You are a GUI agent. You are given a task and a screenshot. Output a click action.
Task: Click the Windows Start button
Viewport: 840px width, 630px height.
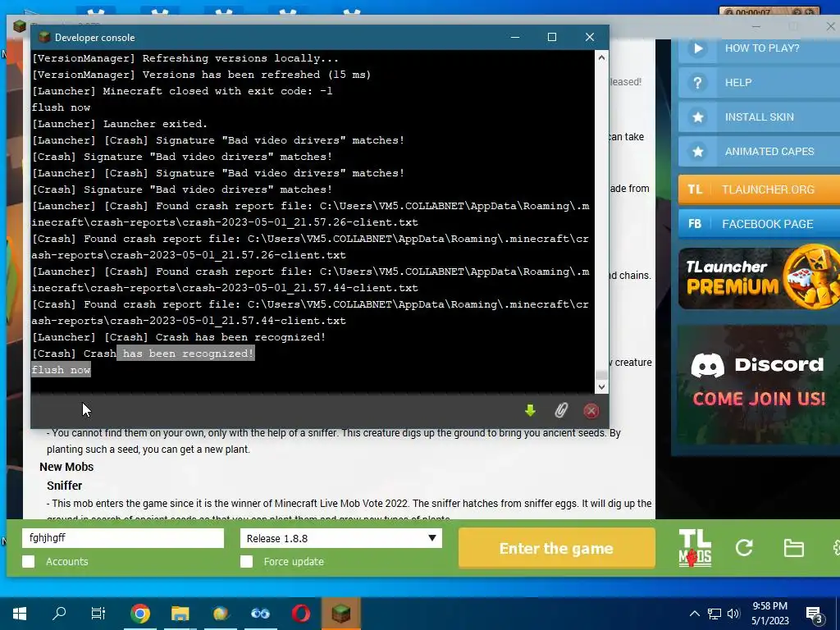pyautogui.click(x=20, y=614)
